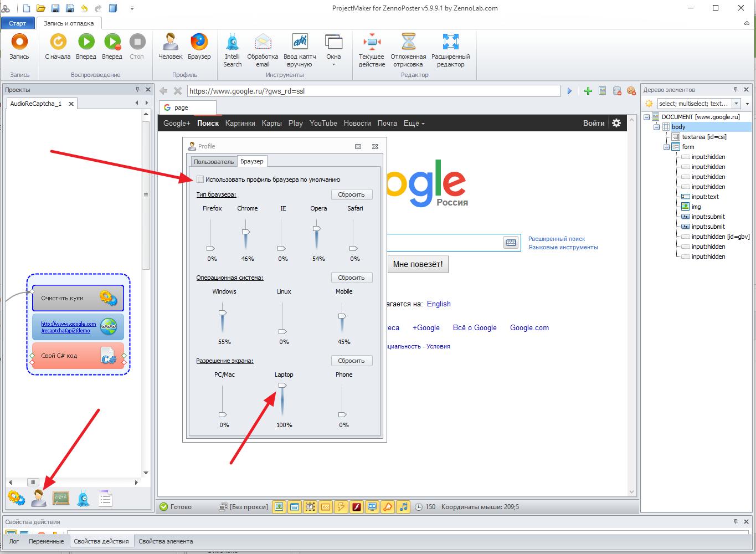
Task: Click the red Record button in ribbon
Action: (x=19, y=43)
